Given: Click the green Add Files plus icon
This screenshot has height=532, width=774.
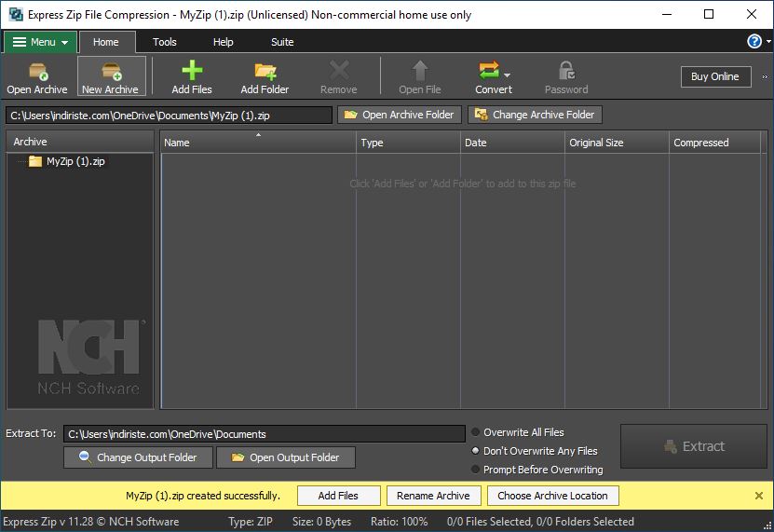Looking at the screenshot, I should tap(192, 71).
